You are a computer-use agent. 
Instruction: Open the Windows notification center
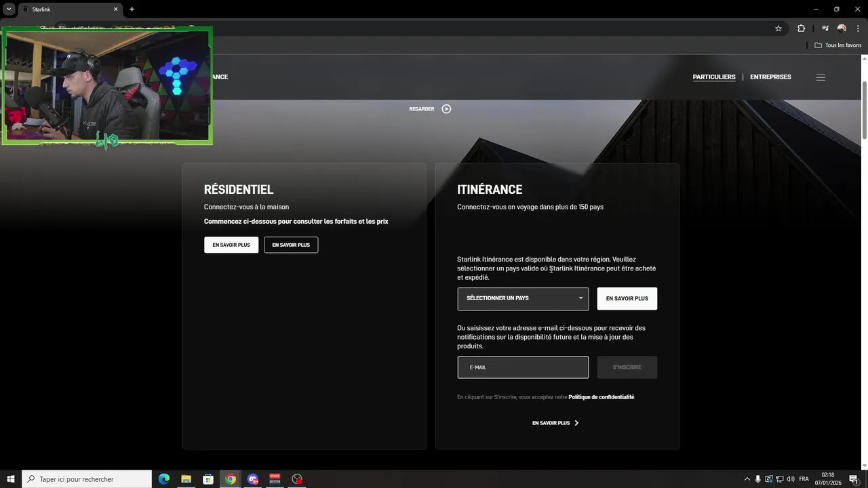click(854, 479)
